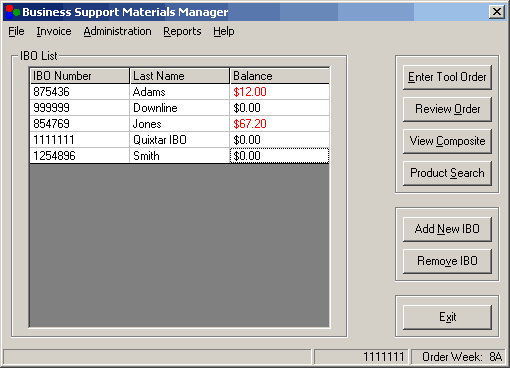Select IBO number 1254896 cell

click(x=79, y=156)
